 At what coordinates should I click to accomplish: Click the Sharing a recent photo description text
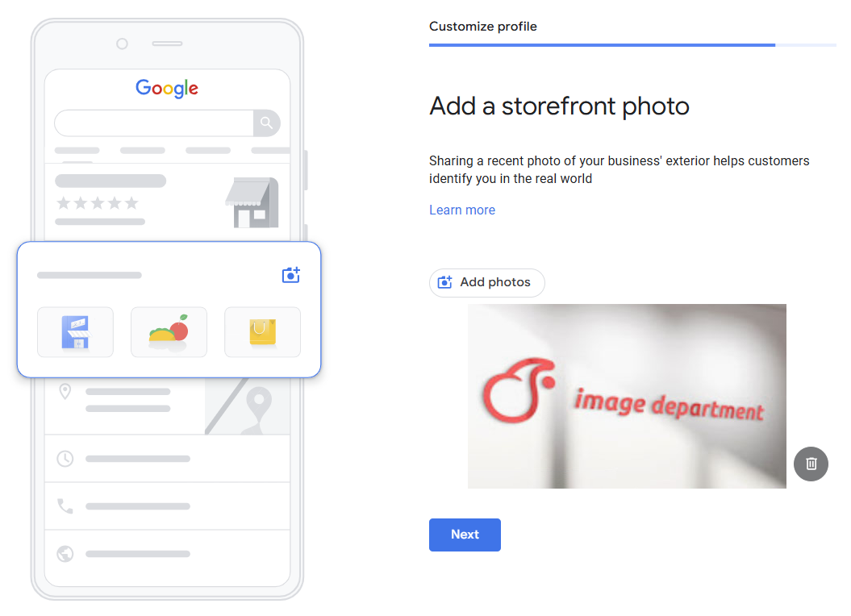[x=619, y=170]
